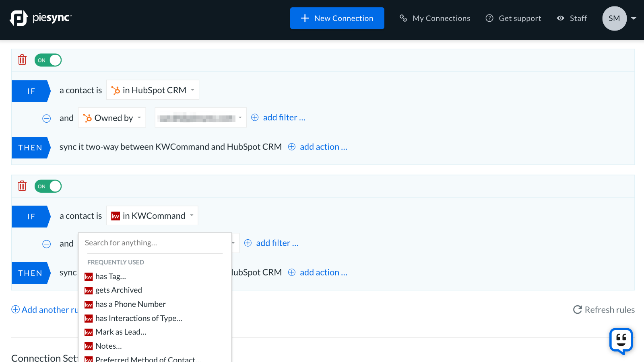Delete the KWCommand rule with trash icon
644x362 pixels.
click(22, 186)
